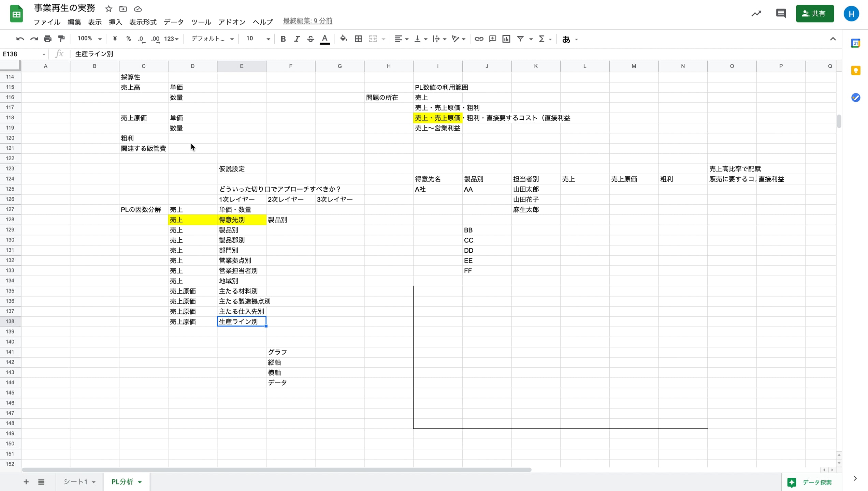Click the 最終編集: 9 分前 link

307,21
